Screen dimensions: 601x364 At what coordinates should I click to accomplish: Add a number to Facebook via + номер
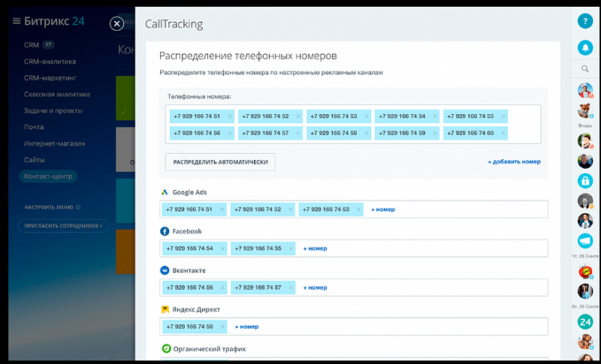click(315, 248)
